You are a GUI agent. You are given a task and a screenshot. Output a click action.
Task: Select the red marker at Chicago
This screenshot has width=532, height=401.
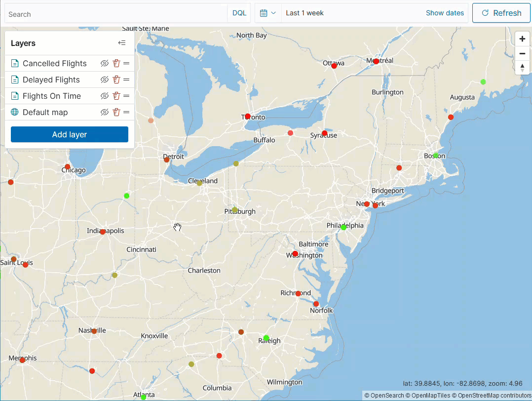point(68,167)
